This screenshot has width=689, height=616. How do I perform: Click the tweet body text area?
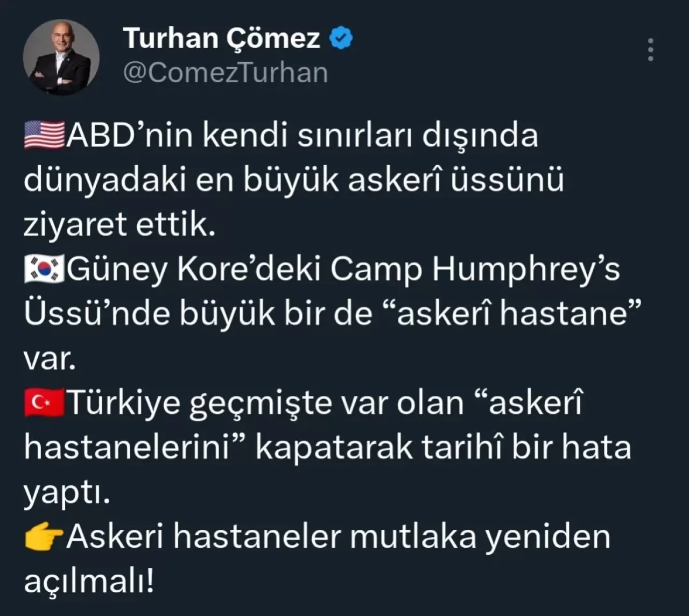(323, 355)
